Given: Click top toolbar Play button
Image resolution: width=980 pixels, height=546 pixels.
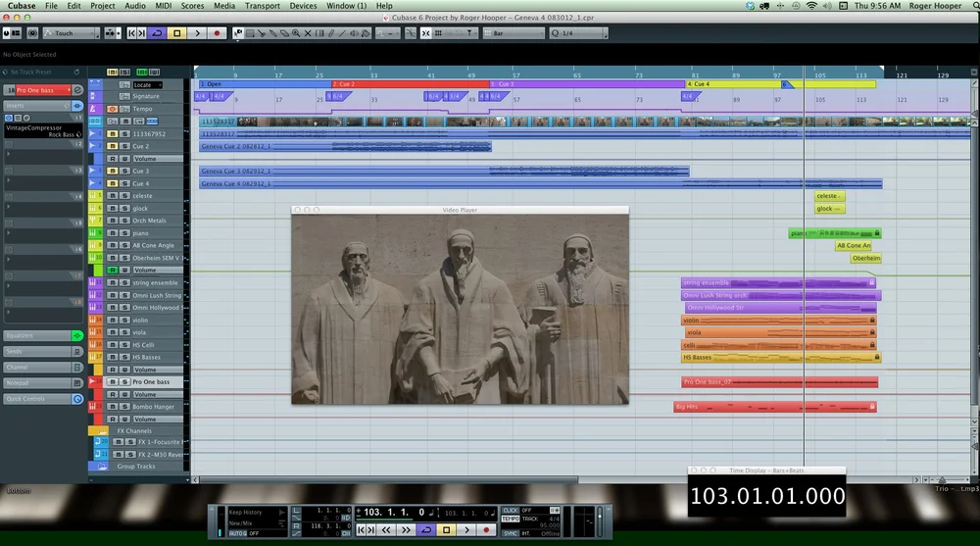Looking at the screenshot, I should click(198, 33).
